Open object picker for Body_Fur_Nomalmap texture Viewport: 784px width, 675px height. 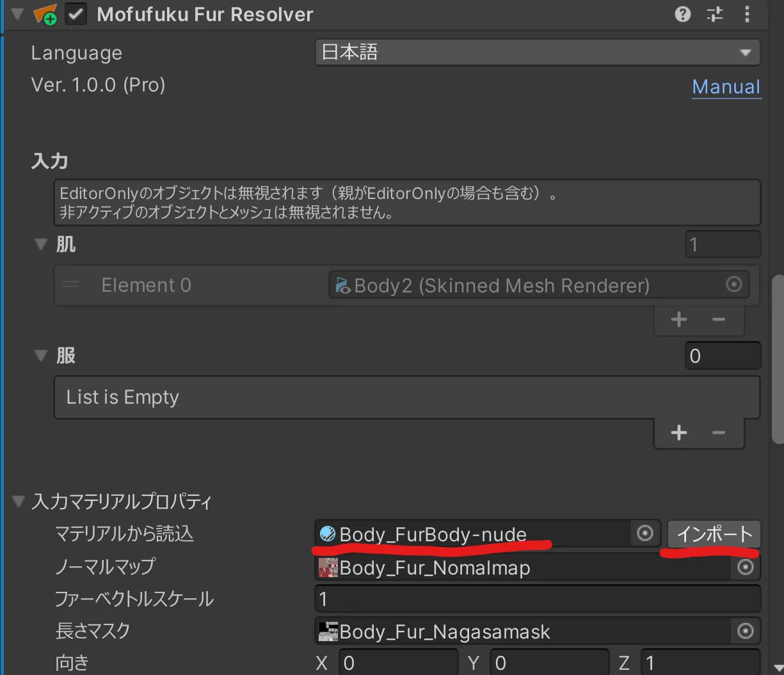tap(746, 567)
